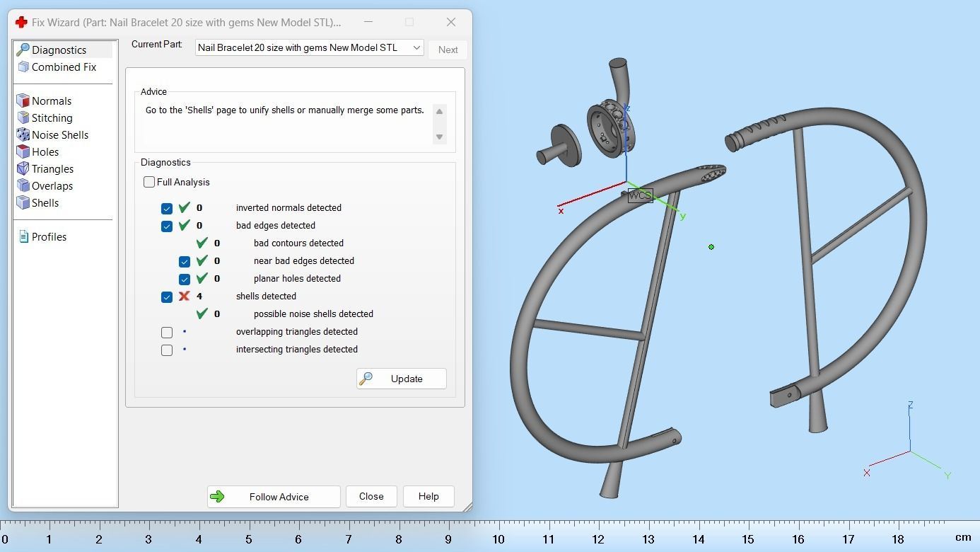Click the Shells page icon
The image size is (980, 552).
[x=23, y=202]
